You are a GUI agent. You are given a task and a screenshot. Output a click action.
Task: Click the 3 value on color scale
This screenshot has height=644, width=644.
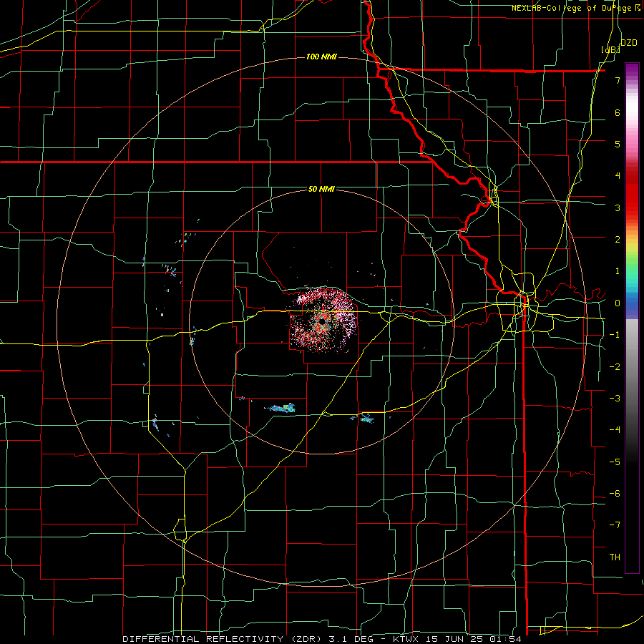point(618,208)
